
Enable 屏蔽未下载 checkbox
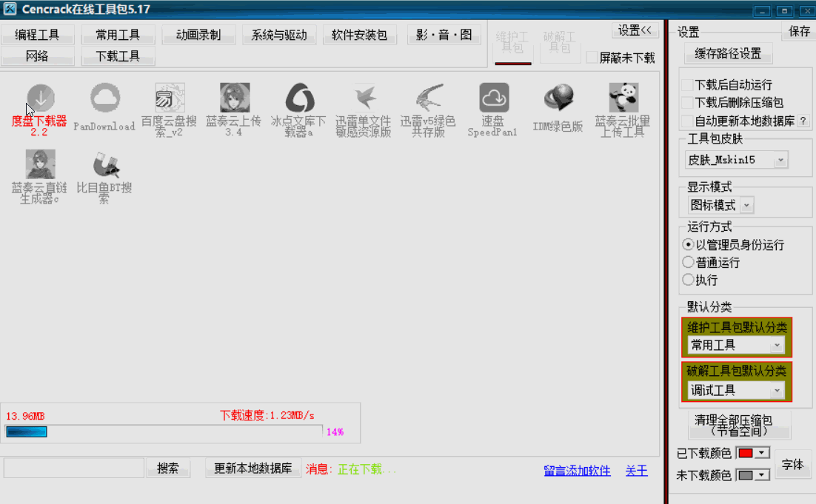click(592, 57)
